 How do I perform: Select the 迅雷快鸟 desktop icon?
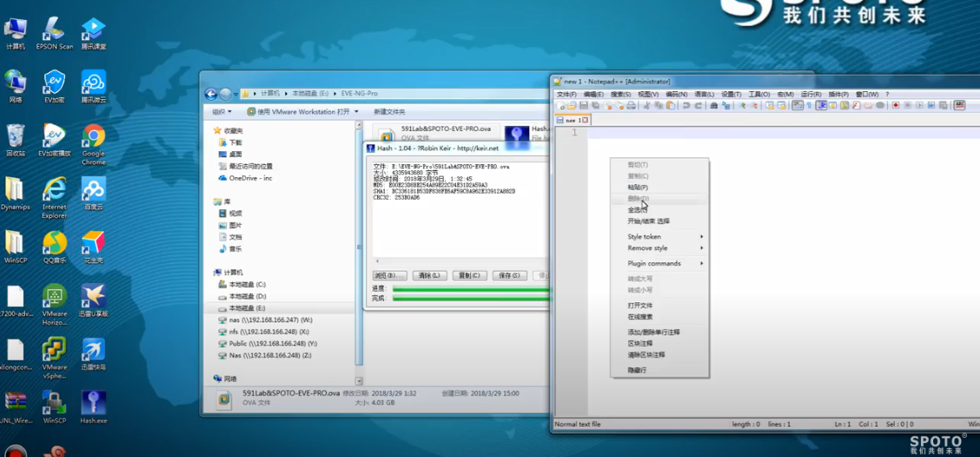[93, 354]
